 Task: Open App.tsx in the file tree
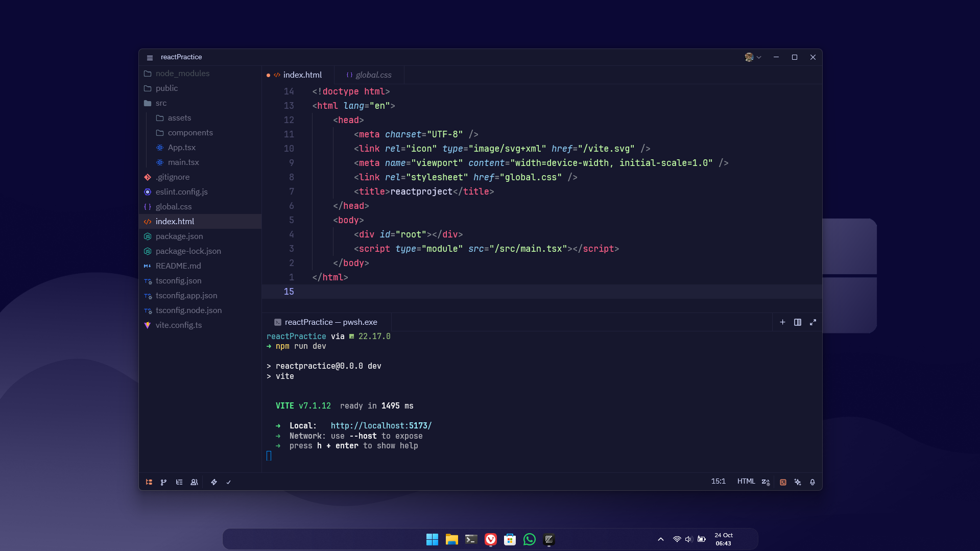pos(200,148)
